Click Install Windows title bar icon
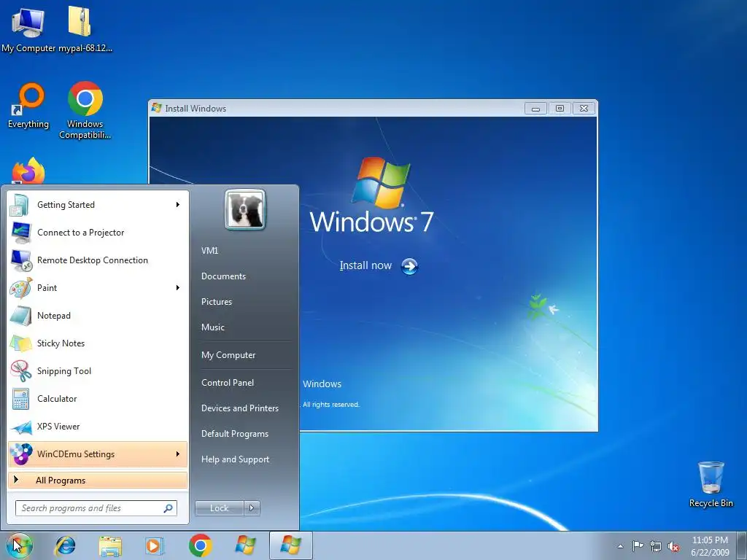The width and height of the screenshot is (747, 560). pyautogui.click(x=156, y=108)
